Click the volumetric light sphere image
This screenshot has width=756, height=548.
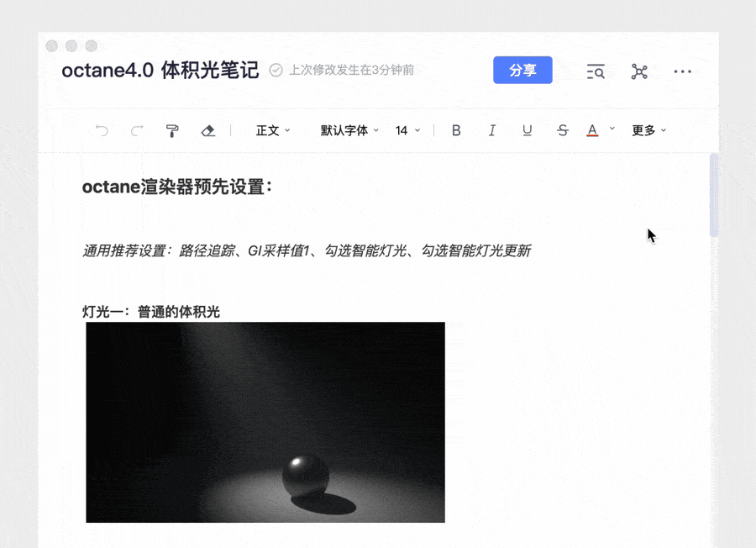pos(265,422)
